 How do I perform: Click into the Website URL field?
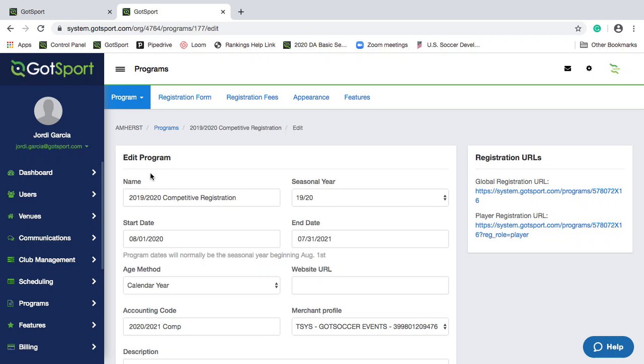click(x=370, y=285)
